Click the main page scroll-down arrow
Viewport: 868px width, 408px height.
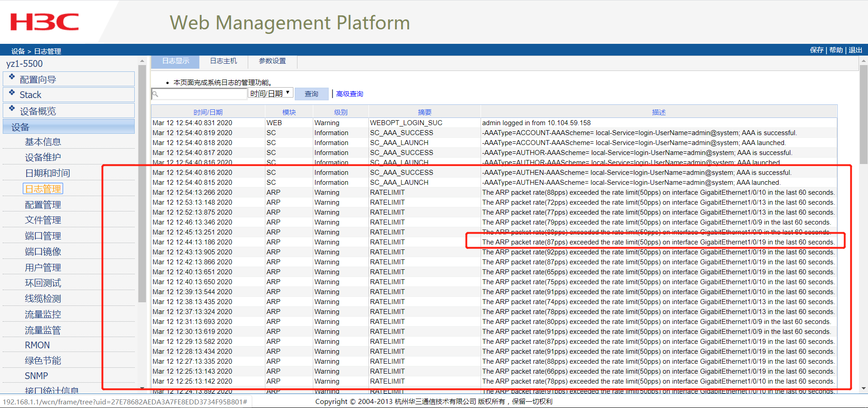863,388
